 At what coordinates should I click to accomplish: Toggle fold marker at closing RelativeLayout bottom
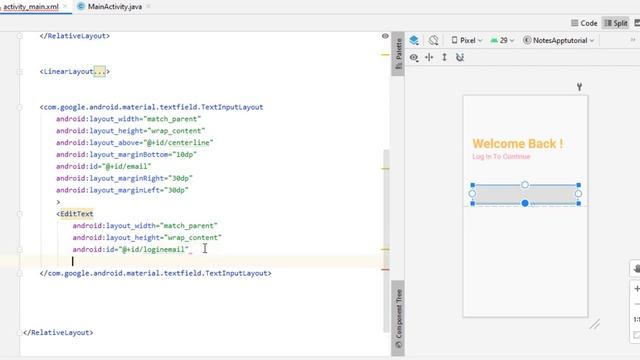[20, 333]
